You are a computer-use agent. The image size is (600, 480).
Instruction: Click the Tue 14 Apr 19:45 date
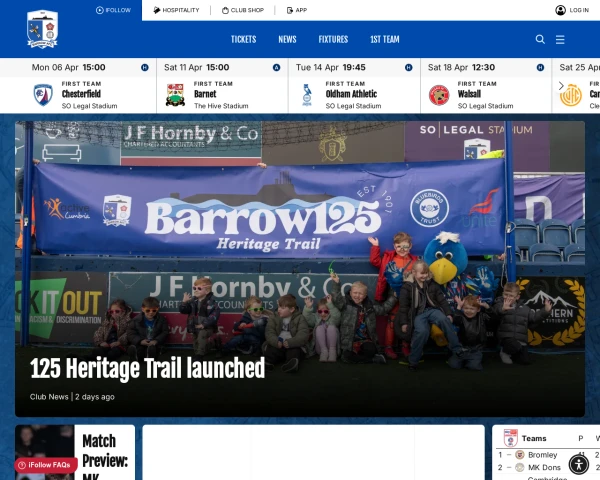[x=331, y=67]
